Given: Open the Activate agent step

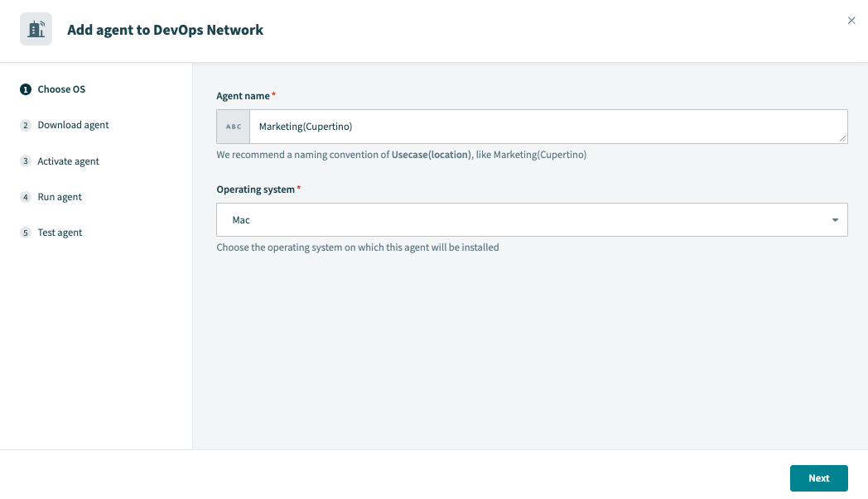Looking at the screenshot, I should [x=68, y=161].
